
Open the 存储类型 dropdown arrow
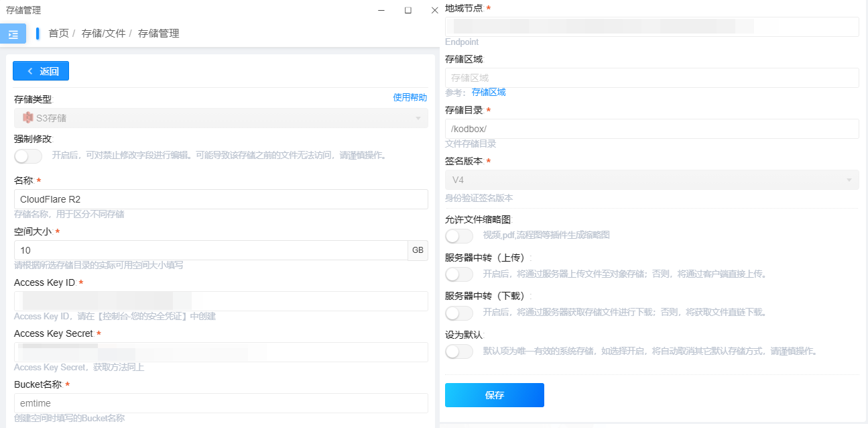pos(418,119)
